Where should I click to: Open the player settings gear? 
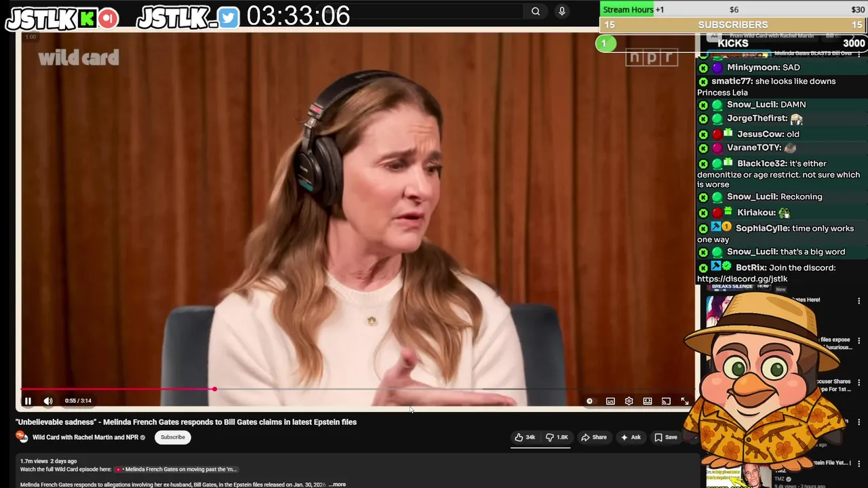(x=629, y=401)
